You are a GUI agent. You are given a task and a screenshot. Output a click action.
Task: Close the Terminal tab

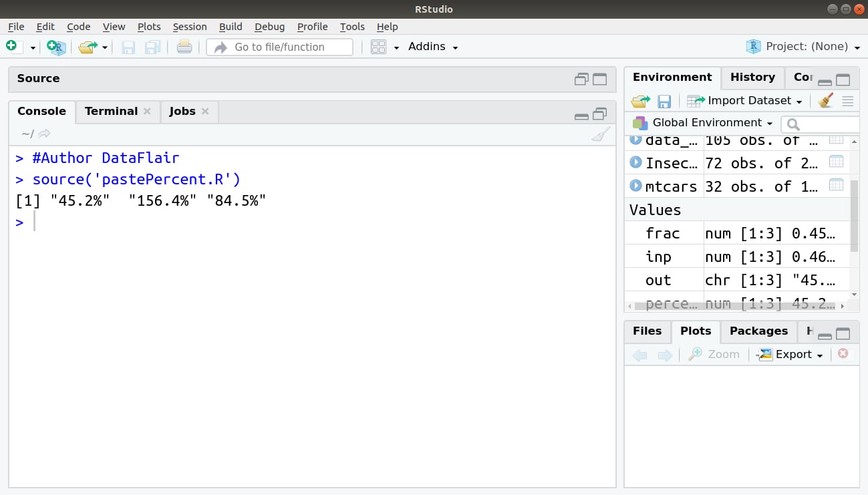(147, 112)
